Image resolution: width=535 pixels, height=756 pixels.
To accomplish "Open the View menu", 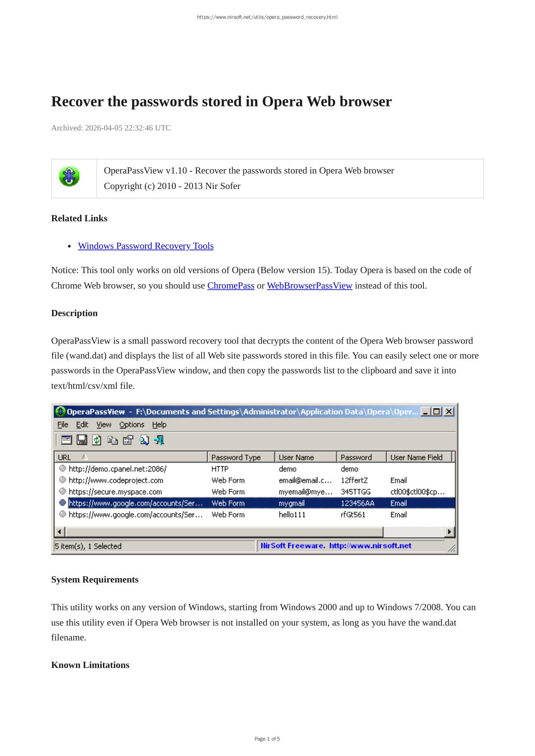I will click(x=104, y=424).
